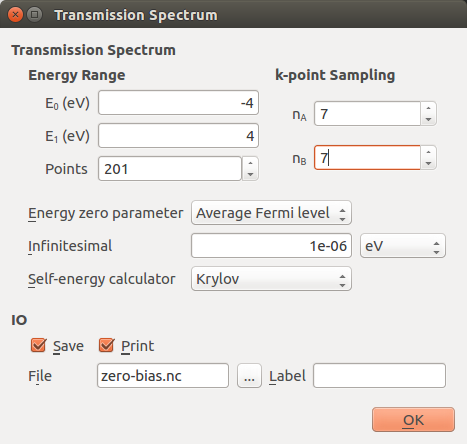Focus the empty Label text field

pos(379,376)
